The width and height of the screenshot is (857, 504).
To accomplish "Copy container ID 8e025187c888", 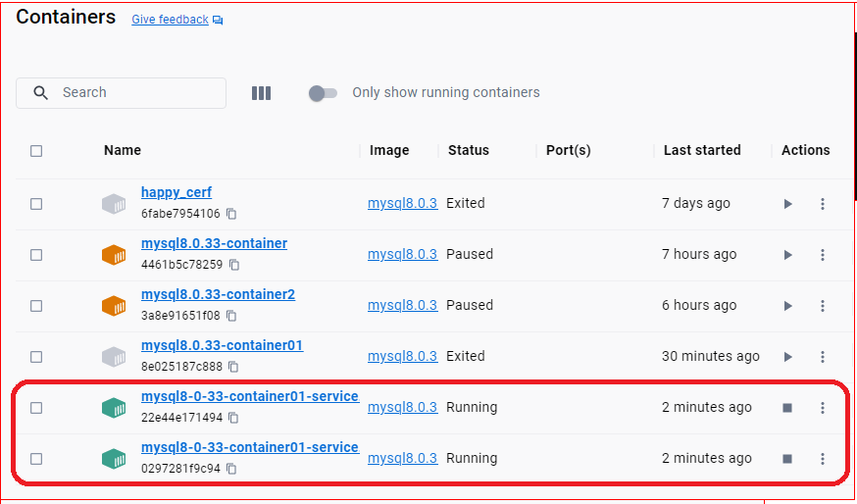I will coord(231,367).
